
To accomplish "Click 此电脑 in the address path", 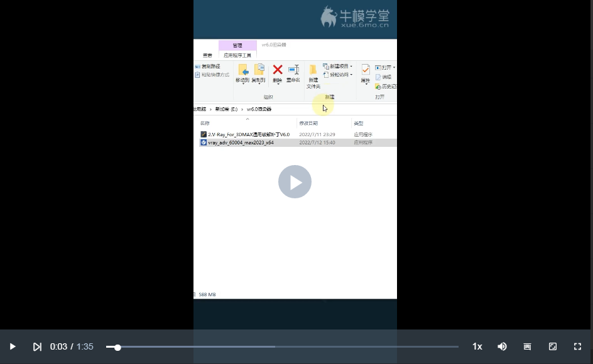I will (200, 109).
